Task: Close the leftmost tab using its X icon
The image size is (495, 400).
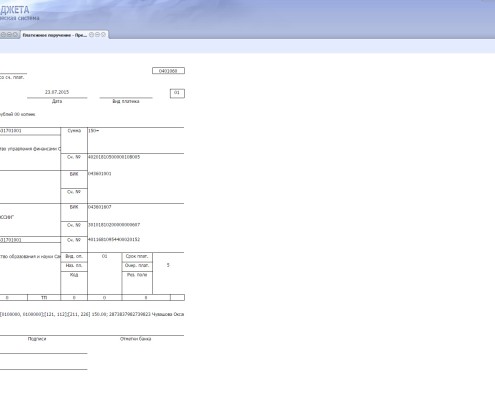Action: click(x=15, y=35)
